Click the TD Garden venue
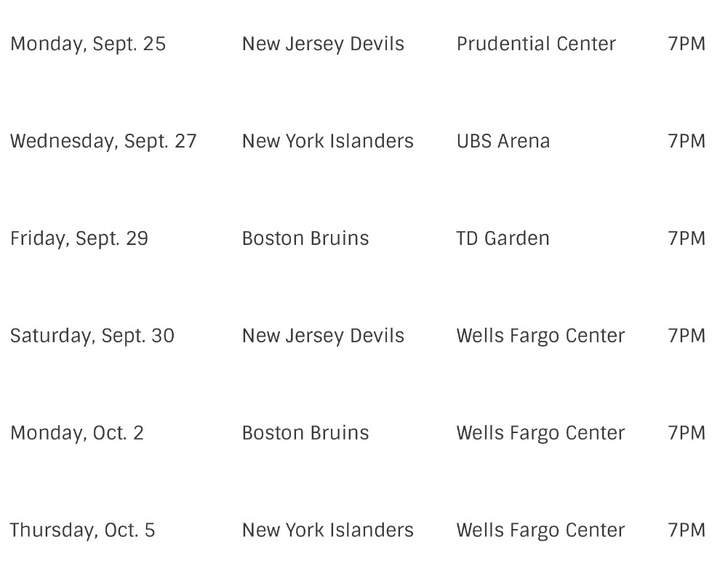 pos(503,238)
